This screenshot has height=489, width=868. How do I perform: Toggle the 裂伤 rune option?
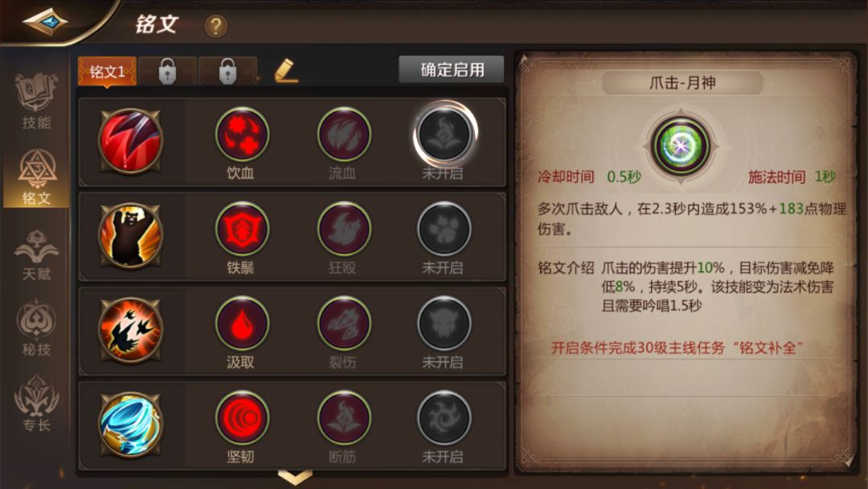coord(344,323)
